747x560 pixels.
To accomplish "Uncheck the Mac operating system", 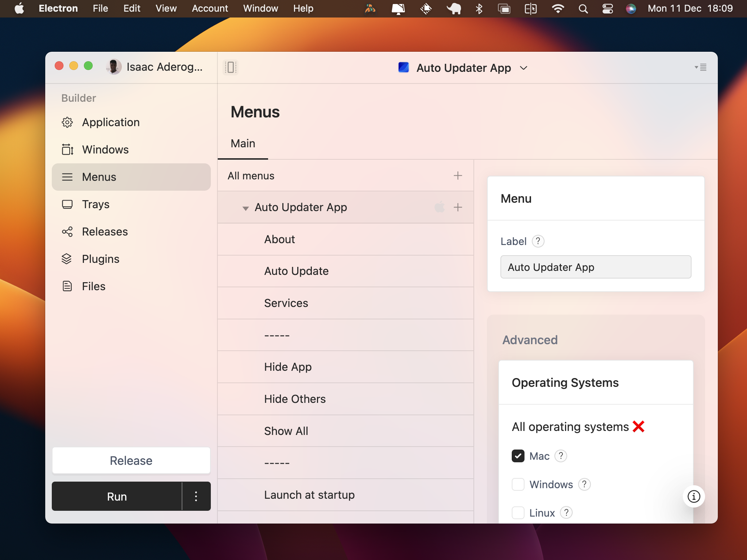I will 518,456.
